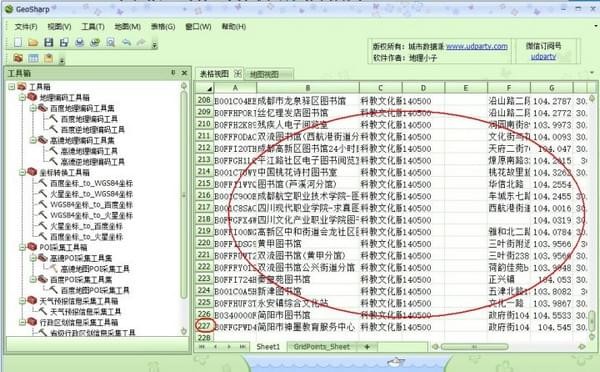Open the 帮助(H) menu

233,27
